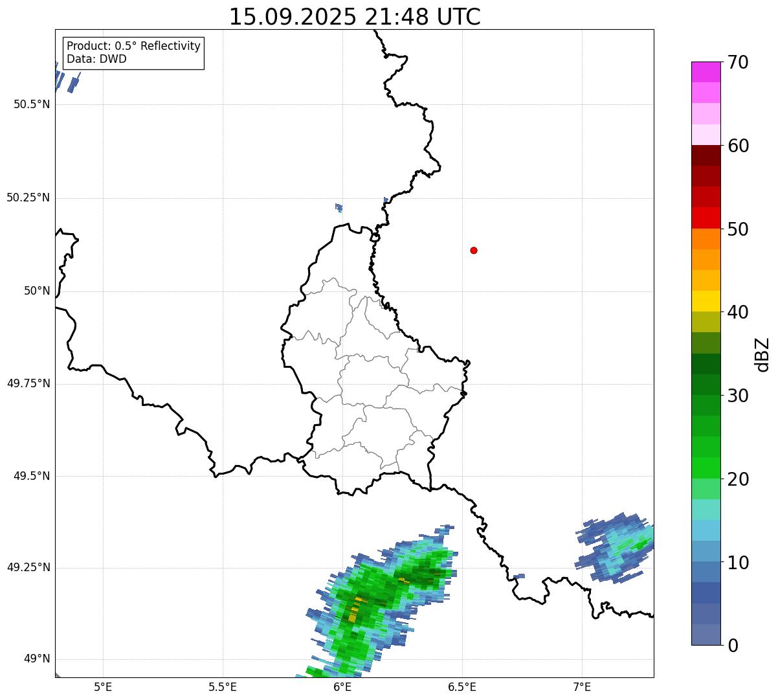
Task: Click the colorbar label 10
Action: 738,563
